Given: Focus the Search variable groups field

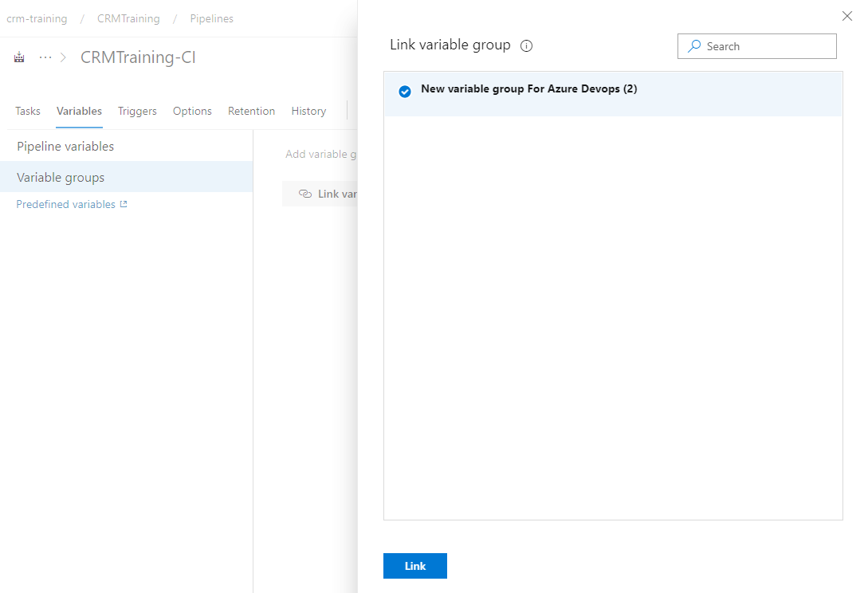Looking at the screenshot, I should point(756,46).
